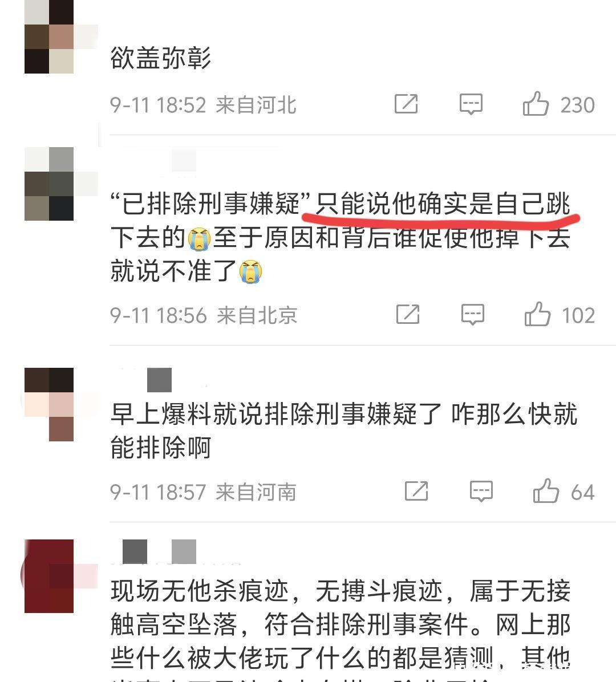This screenshot has height=682, width=616.
Task: Like the comment with 230 likes
Action: pyautogui.click(x=536, y=104)
